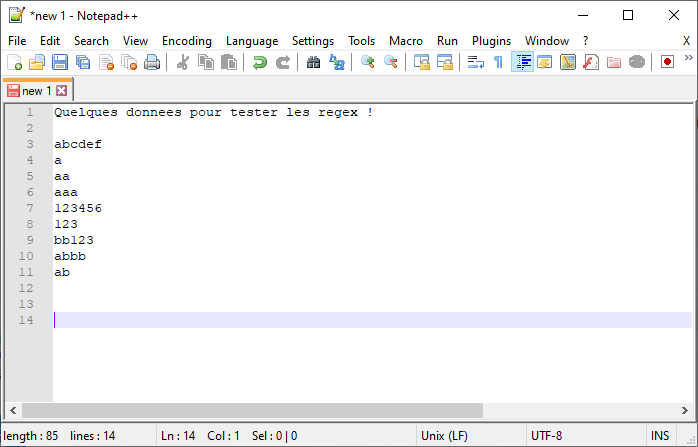
Task: Toggle the Word wrap toolbar button
Action: tap(476, 62)
